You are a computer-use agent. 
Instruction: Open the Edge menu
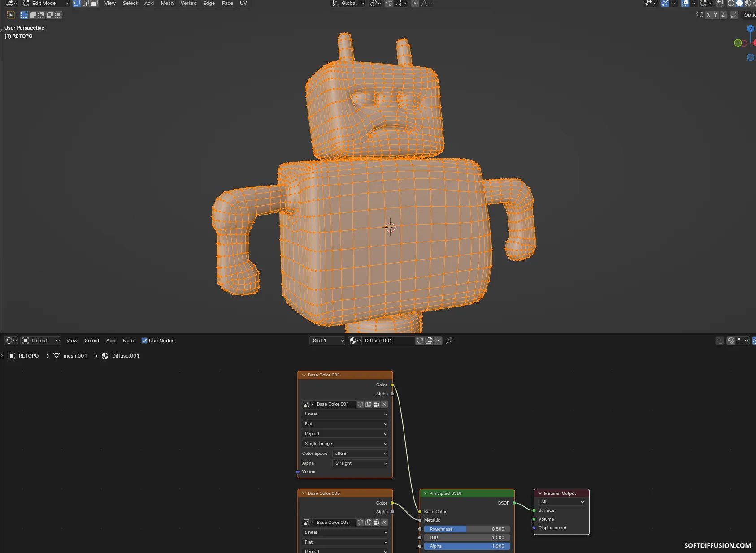[x=209, y=3]
